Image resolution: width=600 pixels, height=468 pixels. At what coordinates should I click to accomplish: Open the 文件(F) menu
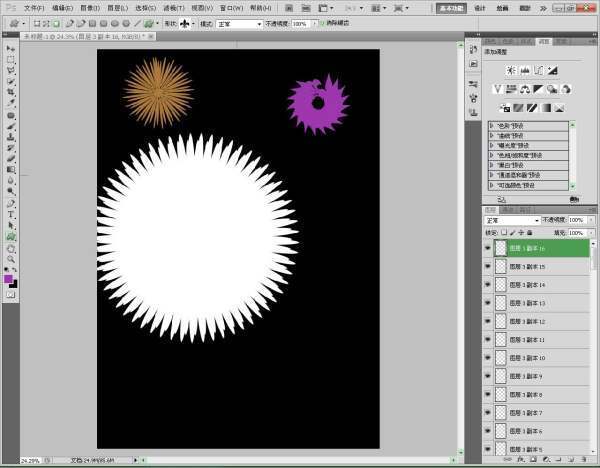[x=34, y=7]
